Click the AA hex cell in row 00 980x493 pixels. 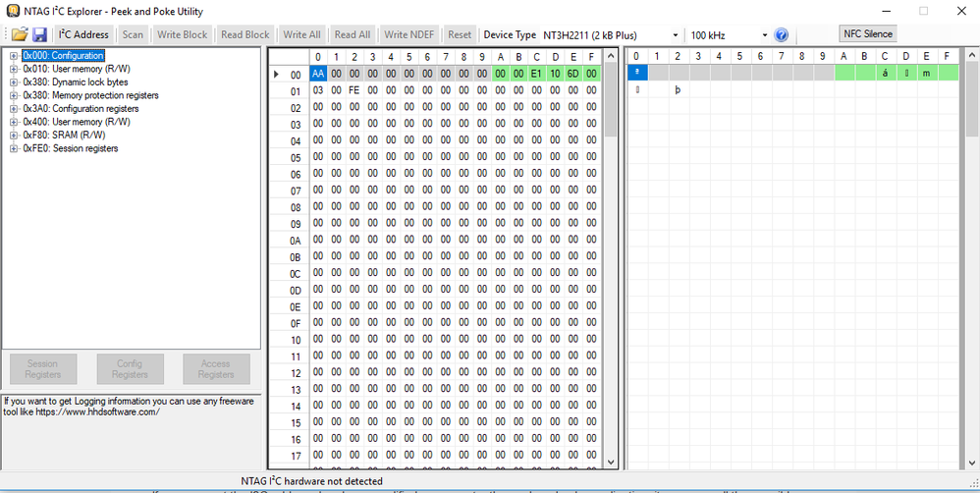point(318,74)
